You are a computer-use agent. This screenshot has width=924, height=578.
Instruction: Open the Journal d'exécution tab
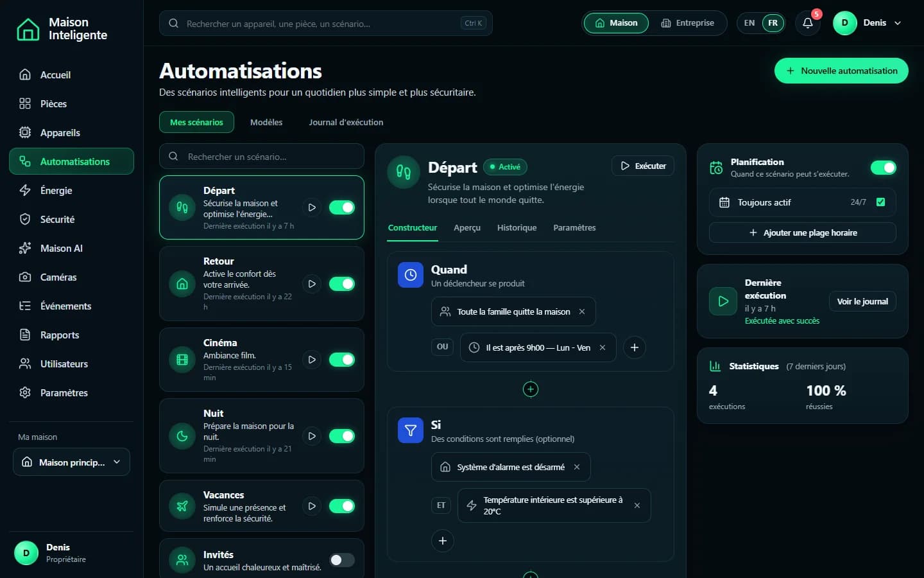(346, 122)
